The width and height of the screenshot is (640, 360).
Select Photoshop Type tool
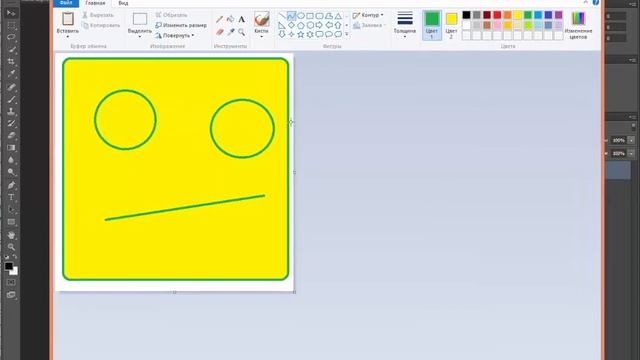click(11, 198)
